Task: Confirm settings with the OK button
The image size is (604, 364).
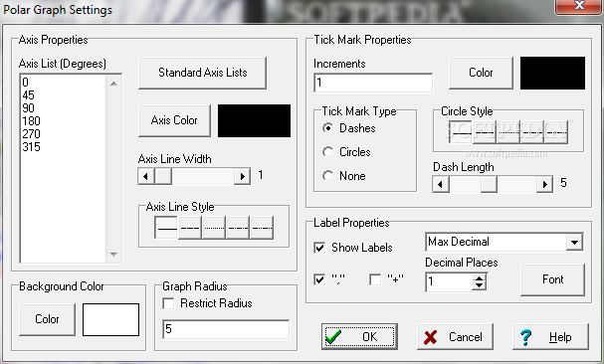Action: coord(359,337)
